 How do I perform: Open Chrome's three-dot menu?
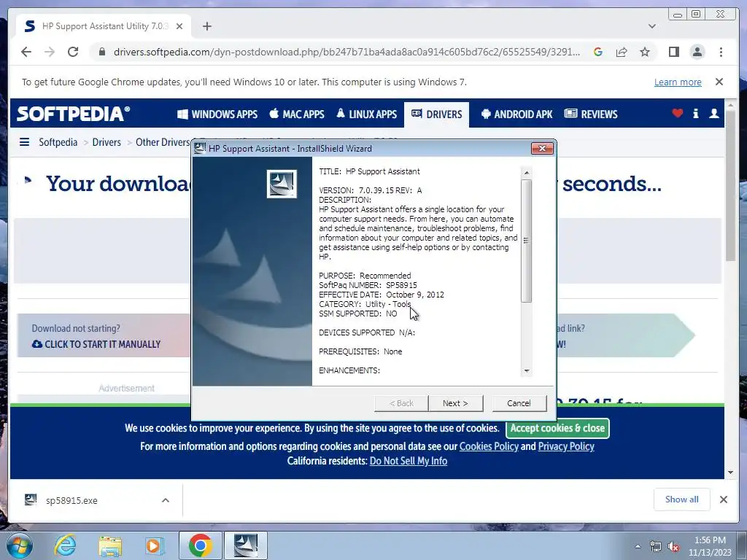721,52
